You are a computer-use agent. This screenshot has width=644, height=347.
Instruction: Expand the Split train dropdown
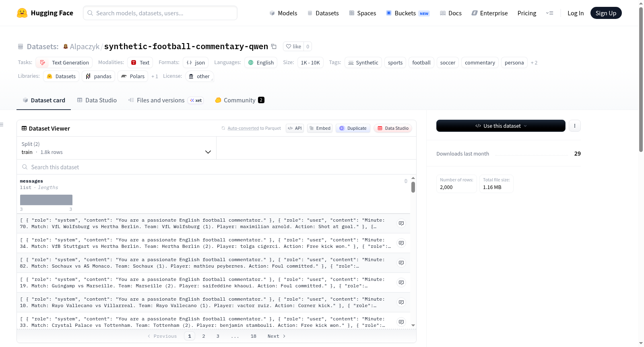(x=116, y=148)
